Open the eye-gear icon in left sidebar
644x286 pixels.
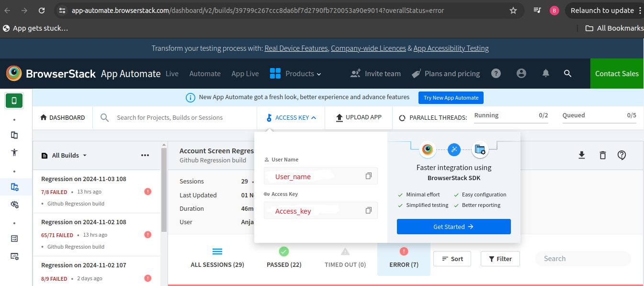[x=14, y=205]
